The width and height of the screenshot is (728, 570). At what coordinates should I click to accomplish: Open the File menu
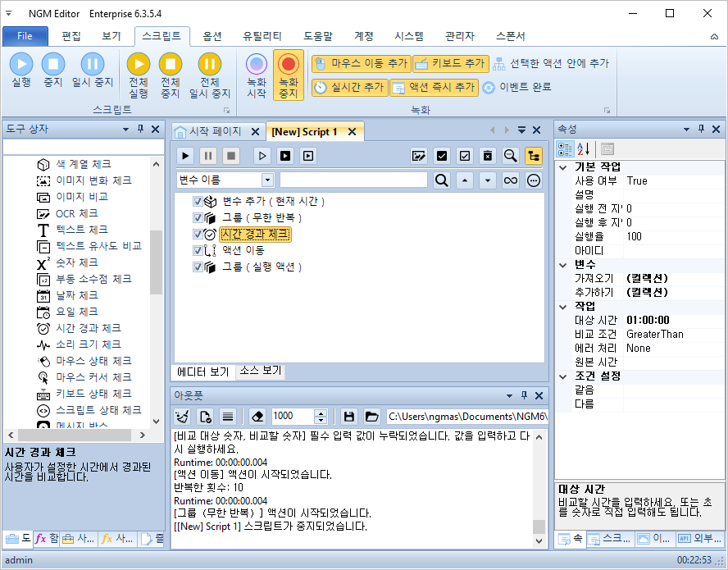pos(25,36)
